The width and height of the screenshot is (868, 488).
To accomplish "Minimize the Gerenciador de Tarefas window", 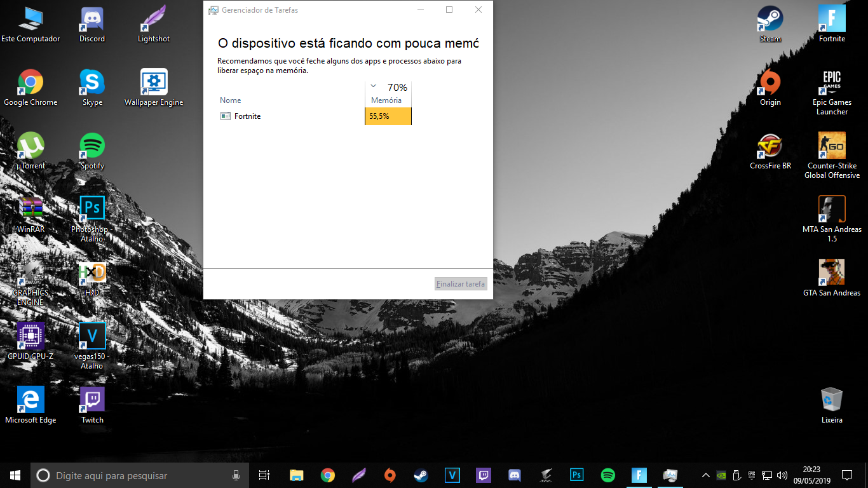I will (x=421, y=10).
